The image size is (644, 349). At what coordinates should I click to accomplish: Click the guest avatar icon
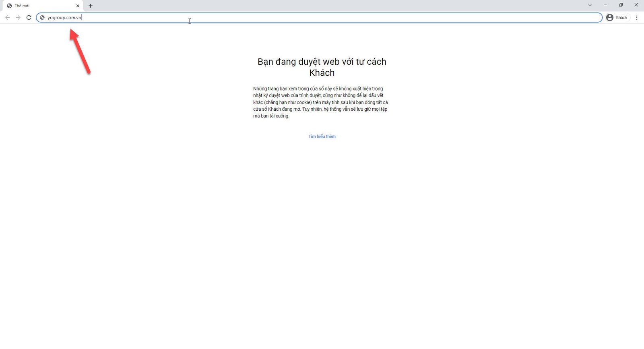tap(610, 17)
